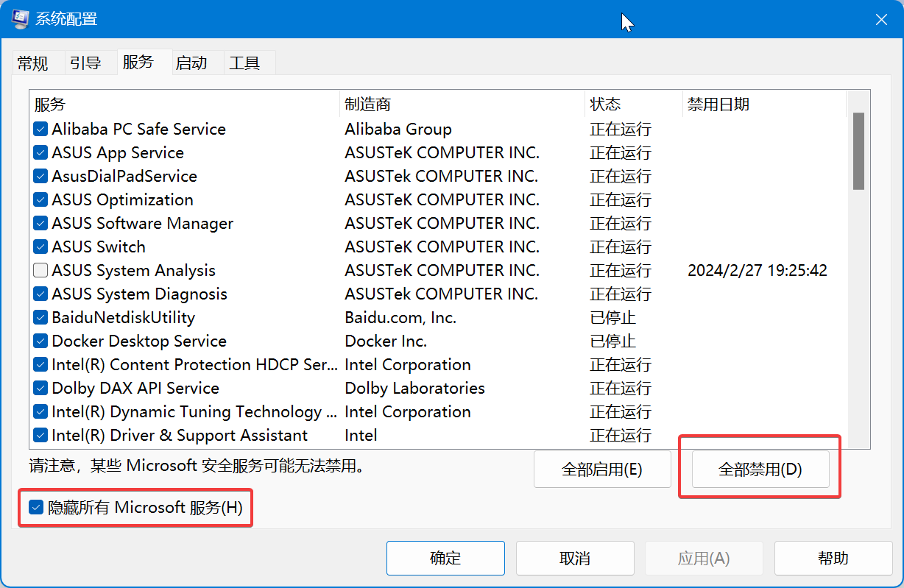904x588 pixels.
Task: Select the Alibaba Group manufacturer cell
Action: coord(398,130)
